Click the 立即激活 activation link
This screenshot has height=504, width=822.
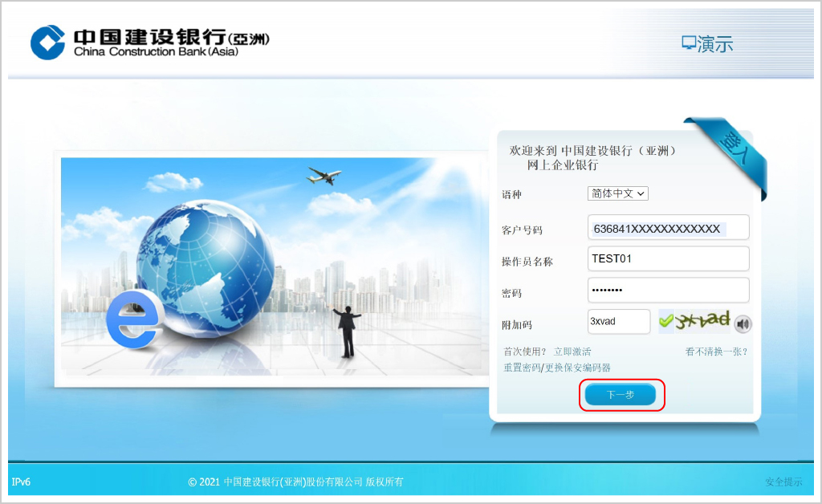tap(572, 352)
